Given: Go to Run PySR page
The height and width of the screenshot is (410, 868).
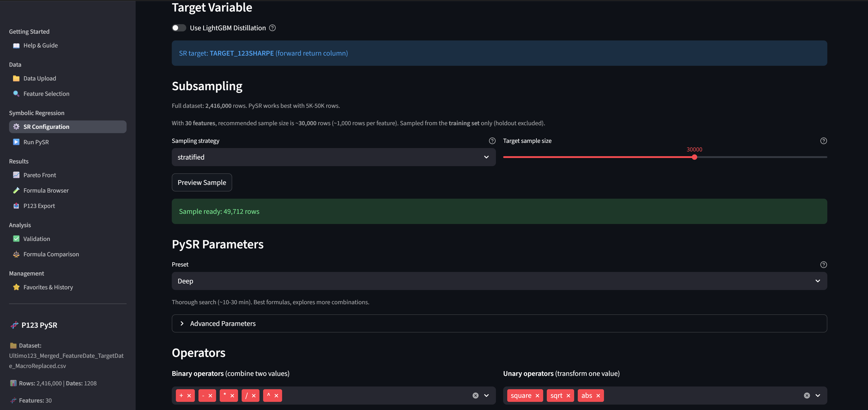Looking at the screenshot, I should 36,142.
